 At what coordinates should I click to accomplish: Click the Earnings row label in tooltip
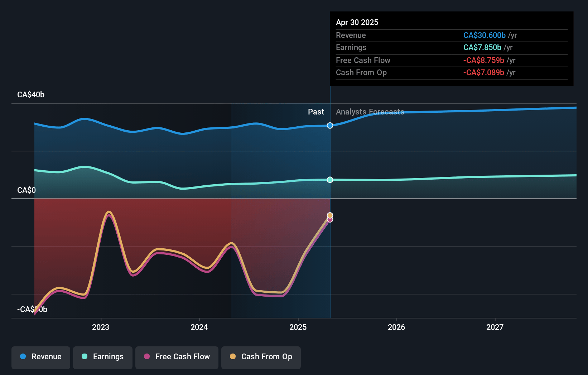point(351,47)
